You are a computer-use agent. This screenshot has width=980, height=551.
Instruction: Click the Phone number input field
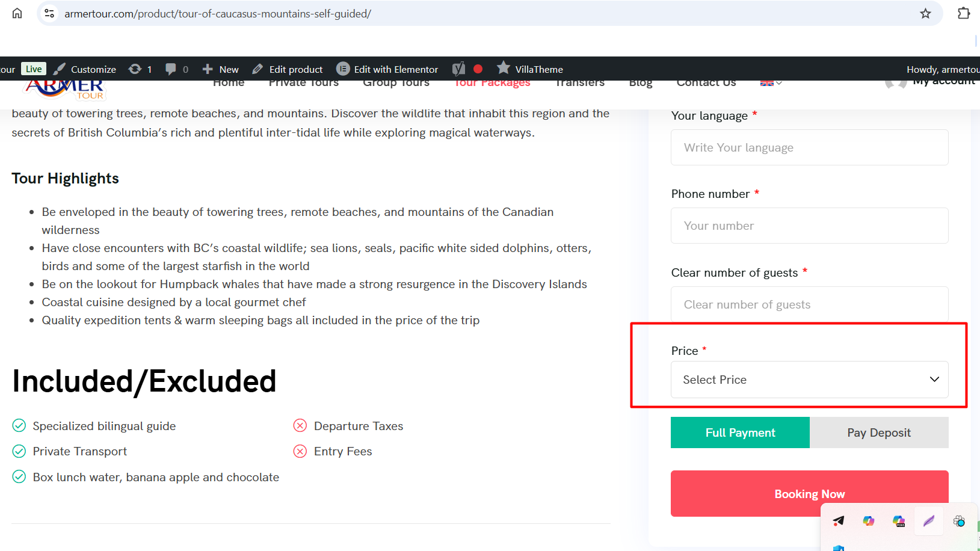[809, 226]
